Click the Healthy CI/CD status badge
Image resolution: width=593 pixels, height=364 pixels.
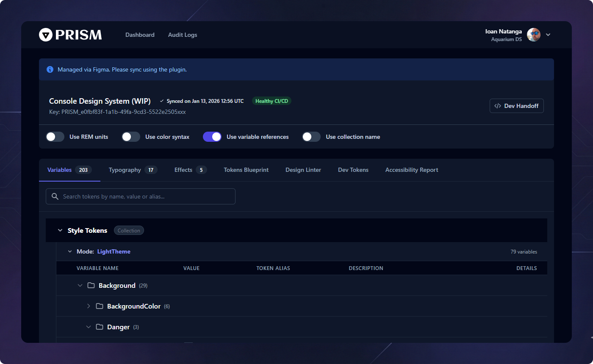coord(272,101)
